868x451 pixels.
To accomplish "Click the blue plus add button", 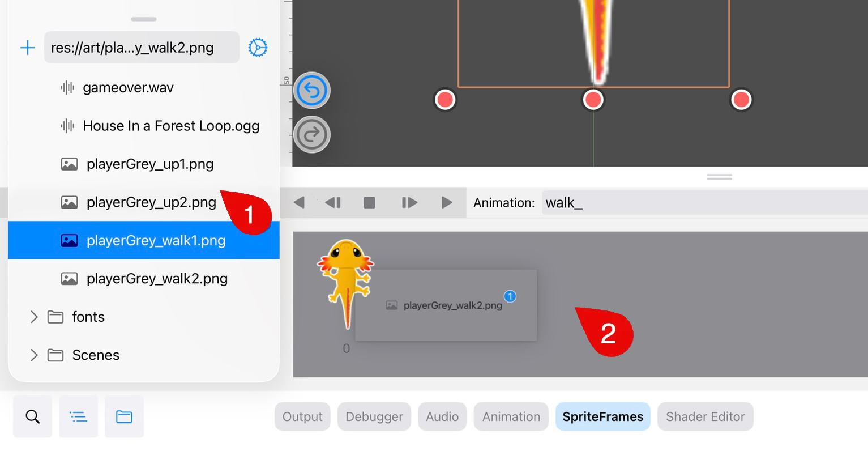I will tap(28, 48).
